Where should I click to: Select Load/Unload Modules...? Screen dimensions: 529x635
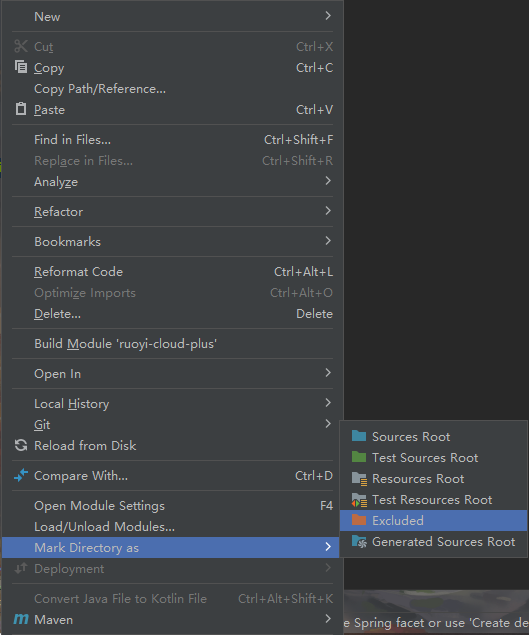173,527
